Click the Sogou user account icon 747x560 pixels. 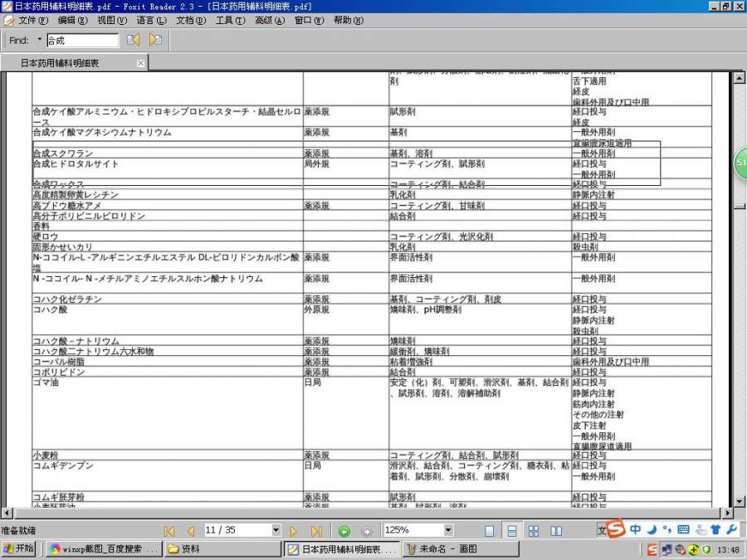[x=701, y=529]
